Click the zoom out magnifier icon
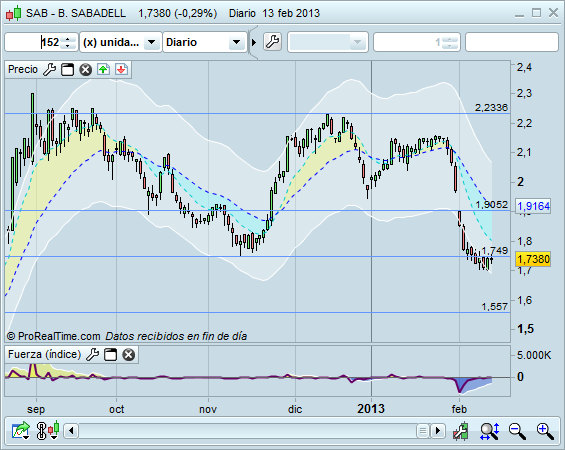 click(517, 431)
